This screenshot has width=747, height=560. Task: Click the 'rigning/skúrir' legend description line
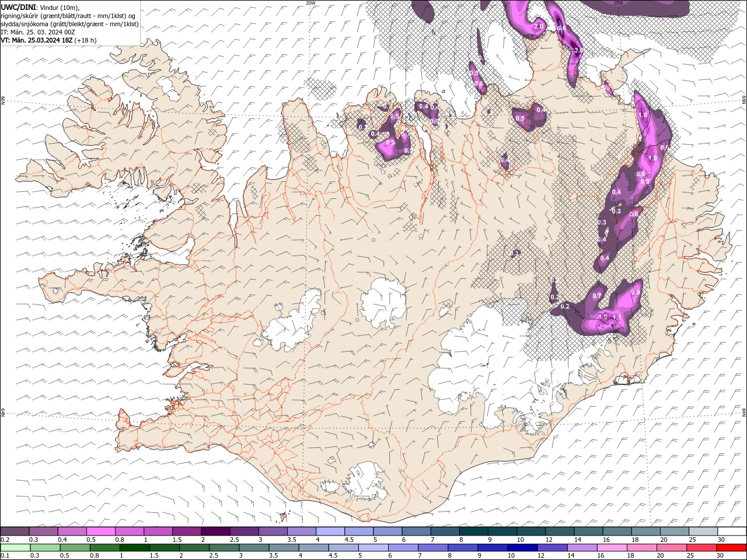click(68, 16)
